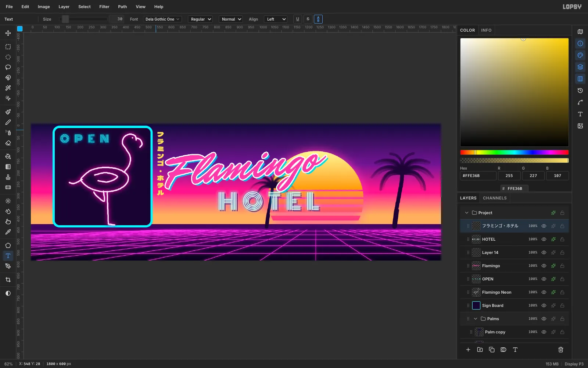Screen dimensions: 588x368
Task: Create a new layer group folder
Action: (x=480, y=350)
